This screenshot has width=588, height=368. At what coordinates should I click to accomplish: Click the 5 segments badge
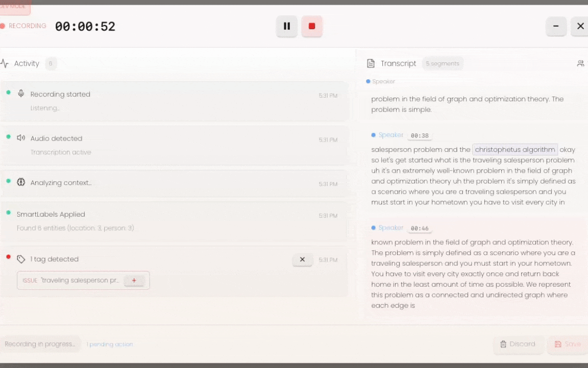[443, 63]
